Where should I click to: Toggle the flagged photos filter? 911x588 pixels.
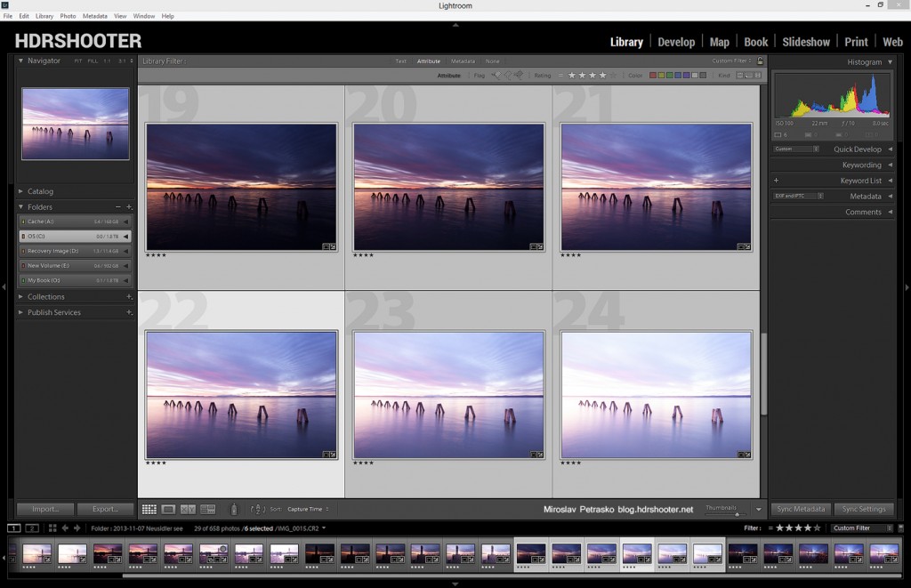(x=496, y=76)
